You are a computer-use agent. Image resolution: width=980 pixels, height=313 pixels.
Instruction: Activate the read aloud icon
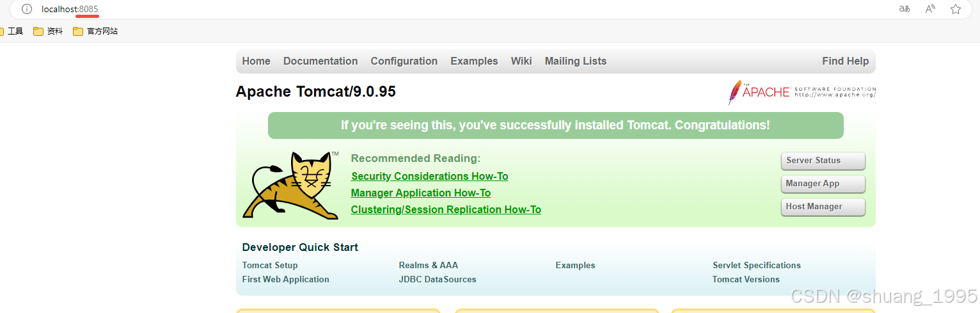(930, 9)
